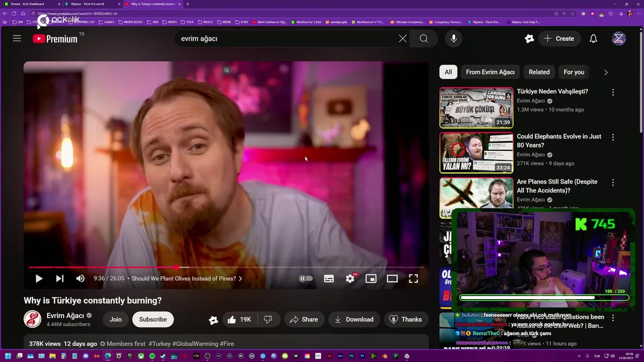Open the Windows Start menu
Viewport: 644px width, 362px height.
tap(8, 356)
